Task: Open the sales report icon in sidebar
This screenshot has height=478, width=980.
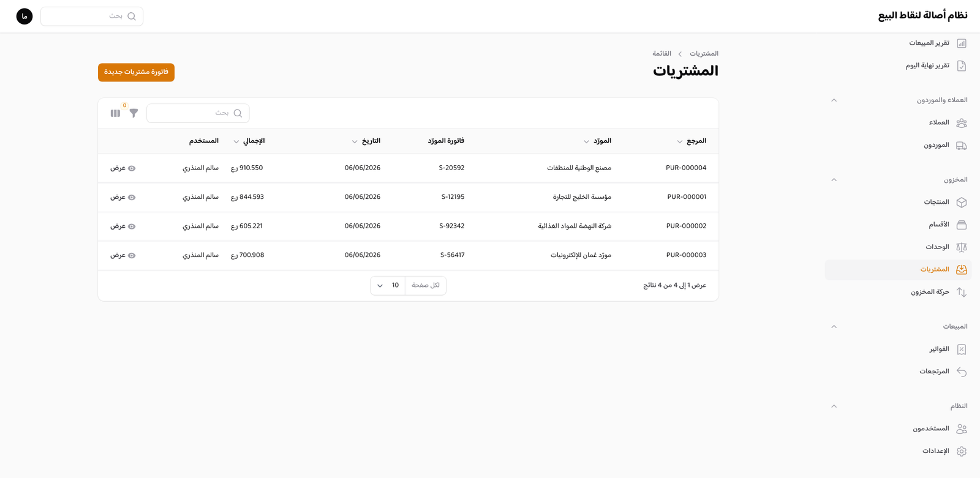Action: (x=962, y=43)
